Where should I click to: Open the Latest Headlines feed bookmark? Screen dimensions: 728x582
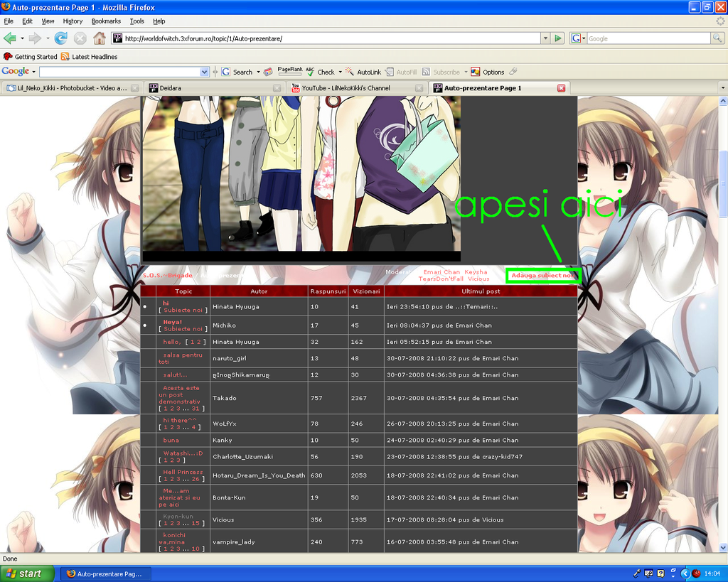point(89,57)
